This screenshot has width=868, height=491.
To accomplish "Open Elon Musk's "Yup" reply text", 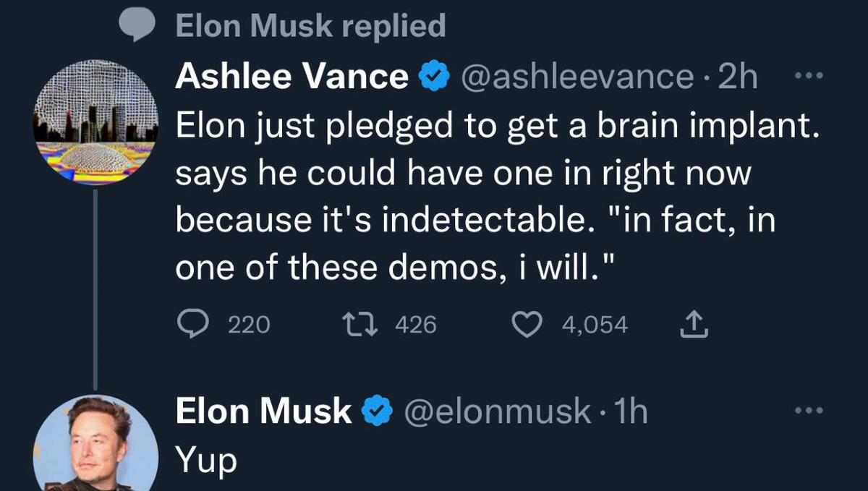I will (x=206, y=460).
